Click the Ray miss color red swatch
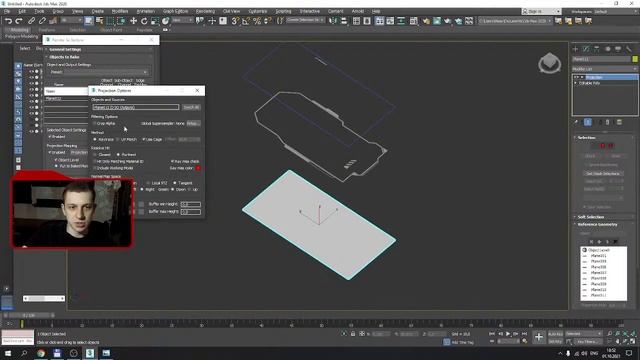640x360 pixels. click(x=198, y=168)
